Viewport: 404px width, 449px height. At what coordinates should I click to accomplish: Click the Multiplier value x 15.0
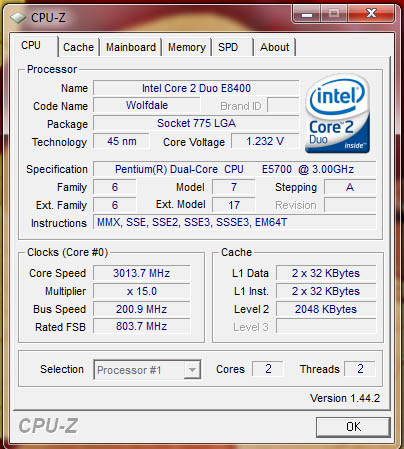click(142, 291)
